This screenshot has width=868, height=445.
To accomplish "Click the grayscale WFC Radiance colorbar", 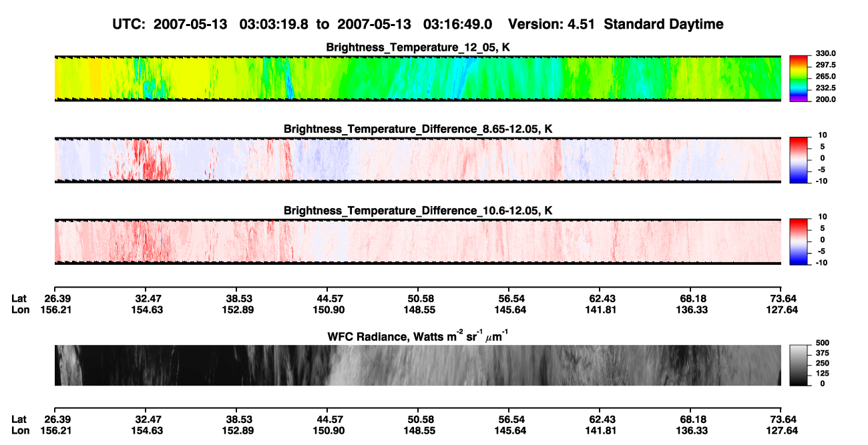I will point(799,365).
